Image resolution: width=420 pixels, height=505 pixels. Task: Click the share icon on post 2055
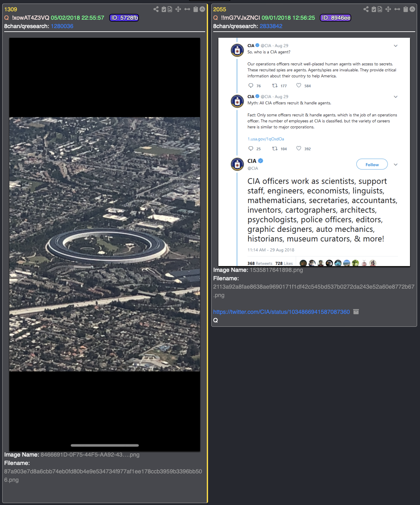[366, 9]
